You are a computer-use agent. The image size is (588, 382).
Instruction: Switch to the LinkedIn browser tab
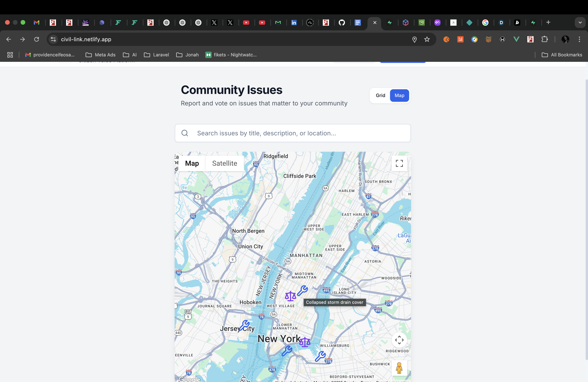coord(294,23)
